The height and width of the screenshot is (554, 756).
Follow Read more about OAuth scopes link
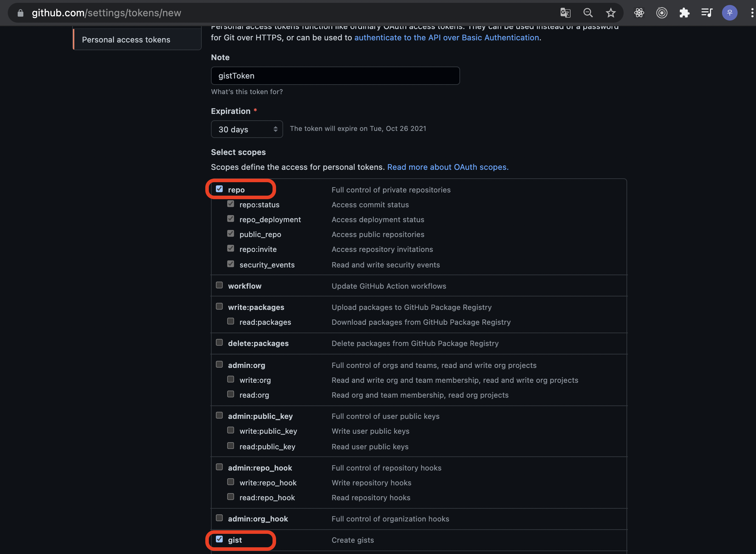(x=448, y=167)
